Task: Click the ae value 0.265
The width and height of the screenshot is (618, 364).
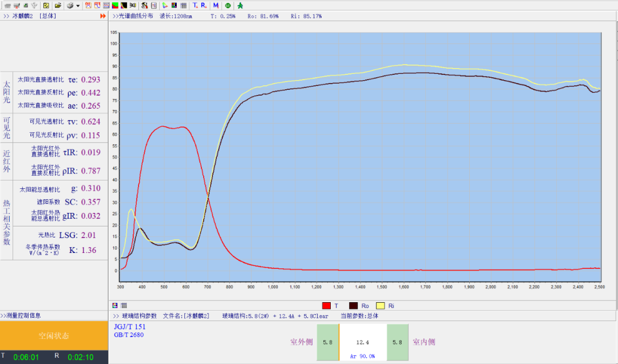Action: [90, 106]
